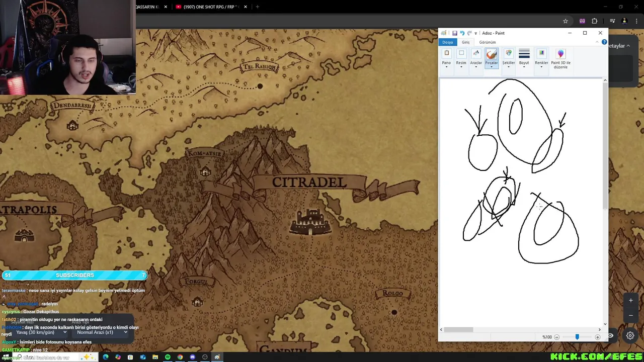The image size is (644, 362).
Task: Open the Customize Quick Access Toolbar arrow
Action: [x=476, y=34]
